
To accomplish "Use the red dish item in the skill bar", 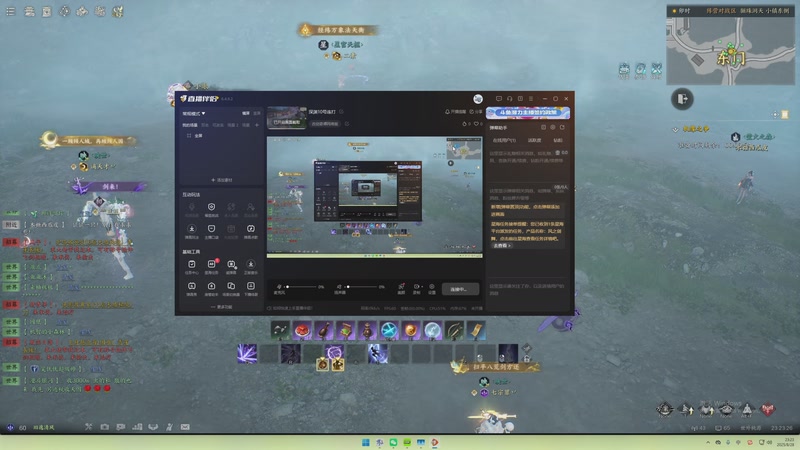I will [x=302, y=331].
